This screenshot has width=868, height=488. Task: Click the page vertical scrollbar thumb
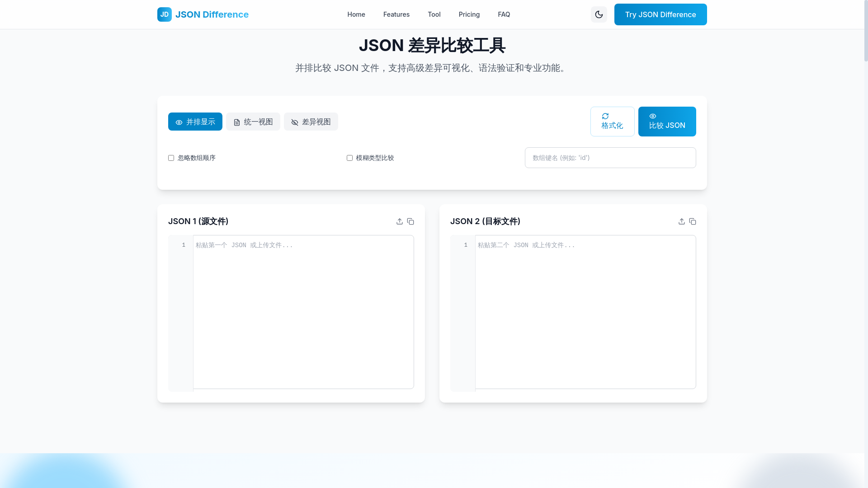coord(866,31)
